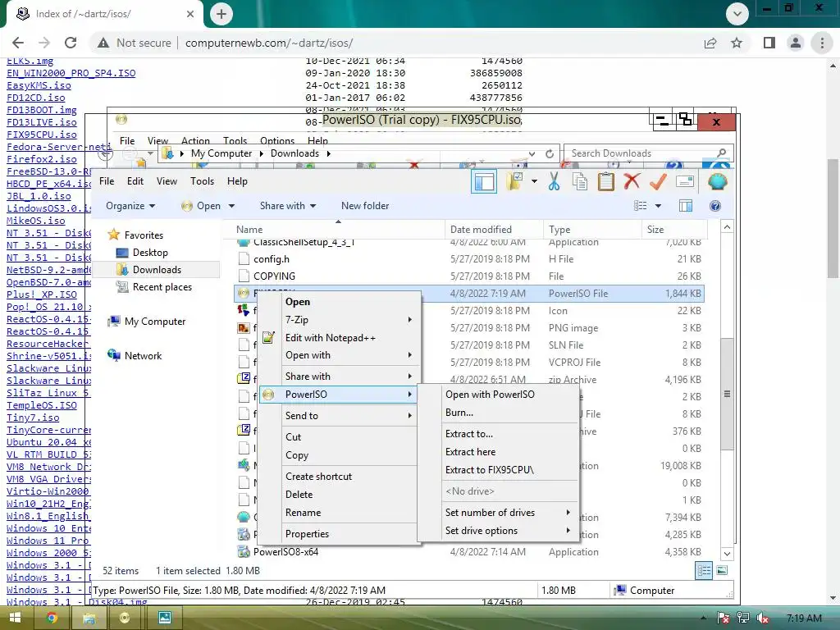Expand Open with submenu in context menu
This screenshot has height=630, width=840.
tap(339, 355)
